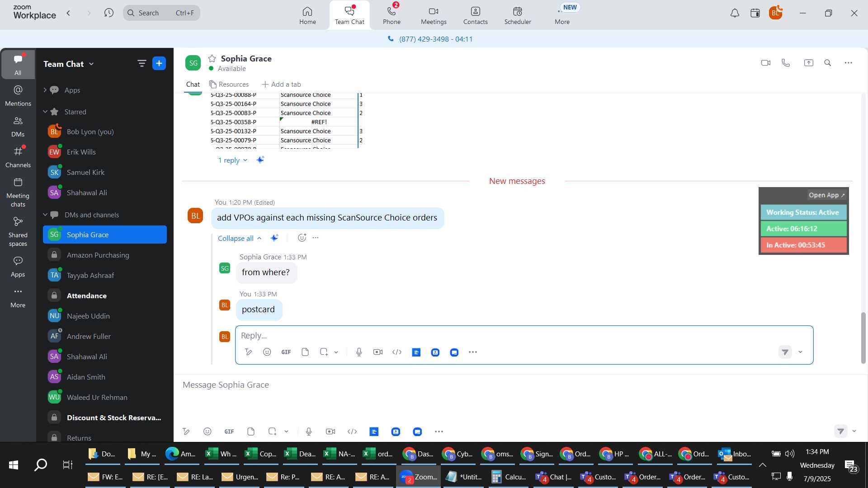The image size is (868, 488).
Task: Click Open App in status widget
Action: (826, 195)
